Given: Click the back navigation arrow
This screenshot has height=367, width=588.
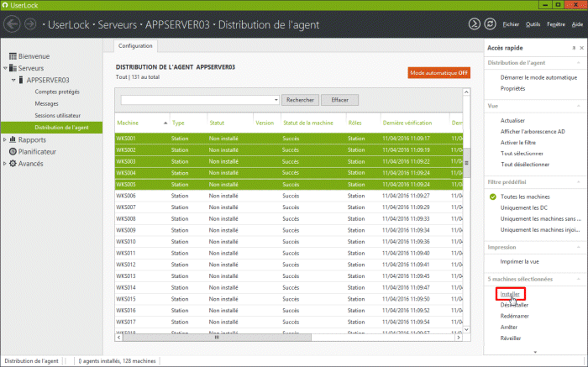Looking at the screenshot, I should pyautogui.click(x=12, y=24).
